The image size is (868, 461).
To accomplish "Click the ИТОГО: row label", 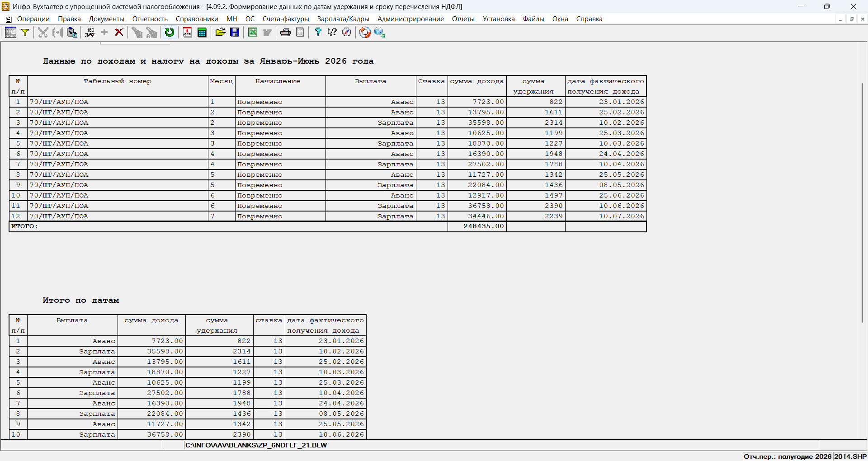I will 24,226.
